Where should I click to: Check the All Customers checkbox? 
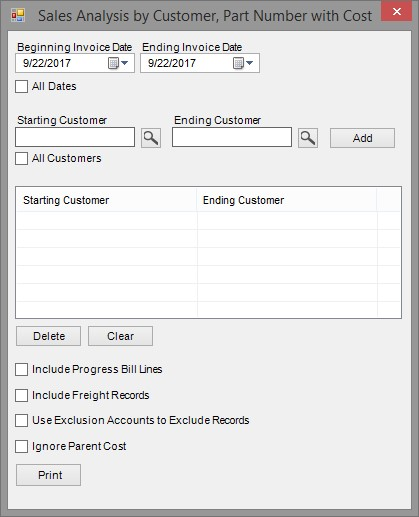point(21,159)
